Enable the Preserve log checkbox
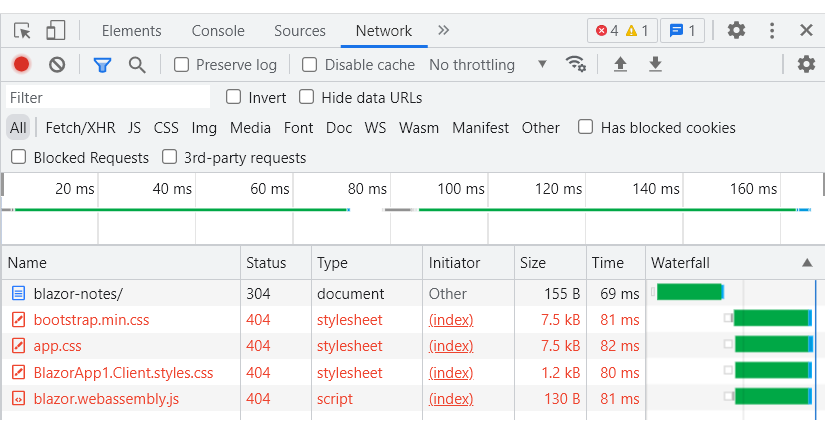 pyautogui.click(x=182, y=65)
